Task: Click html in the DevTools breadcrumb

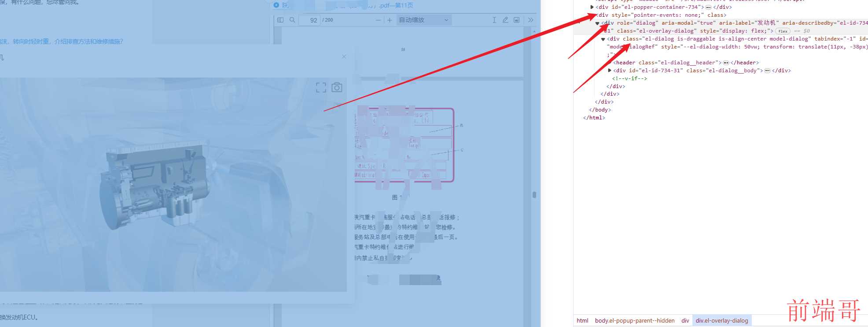Action: point(582,321)
